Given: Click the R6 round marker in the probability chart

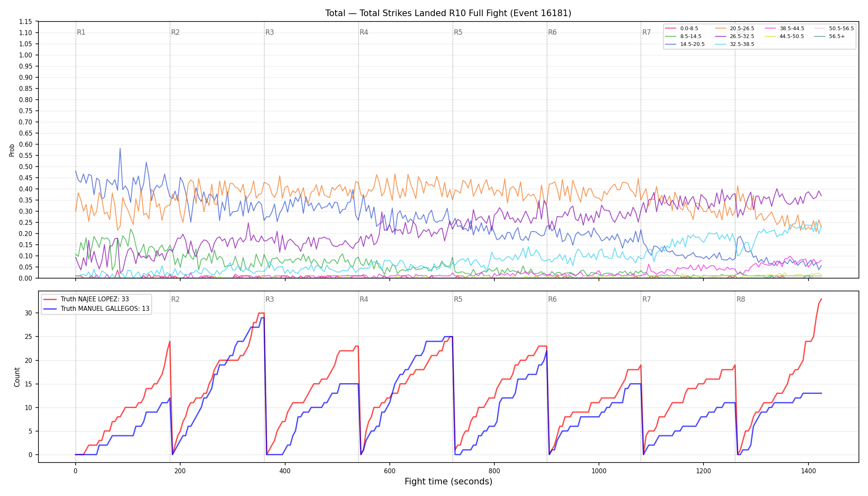Looking at the screenshot, I should pyautogui.click(x=552, y=32).
